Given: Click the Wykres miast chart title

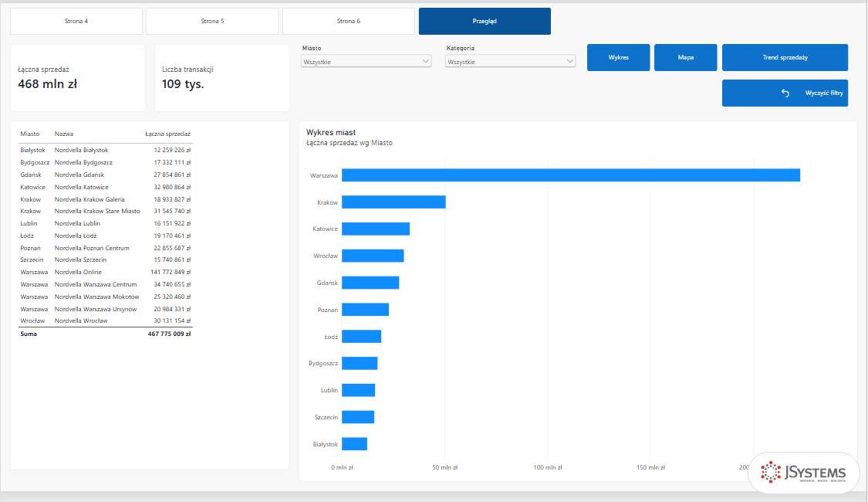Looking at the screenshot, I should point(331,132).
